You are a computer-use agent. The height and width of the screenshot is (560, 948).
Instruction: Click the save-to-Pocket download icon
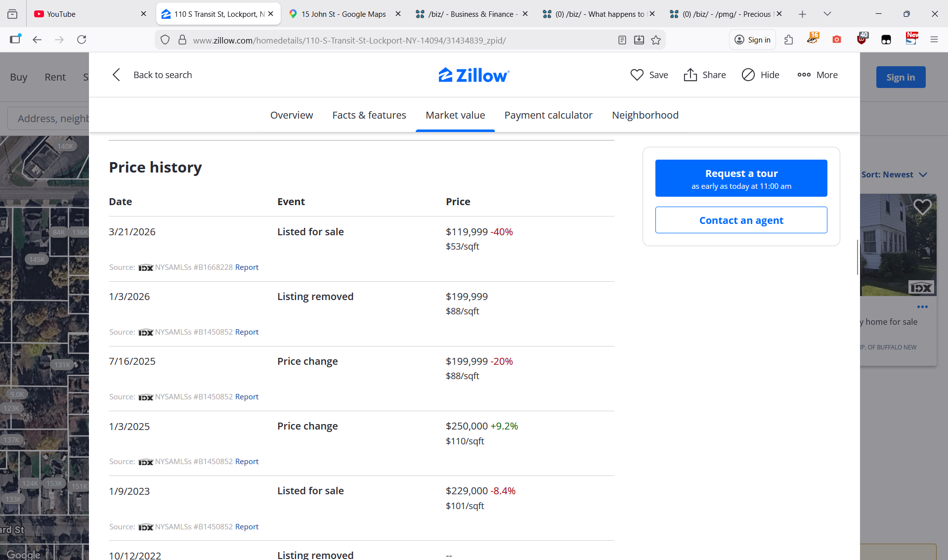pos(639,40)
